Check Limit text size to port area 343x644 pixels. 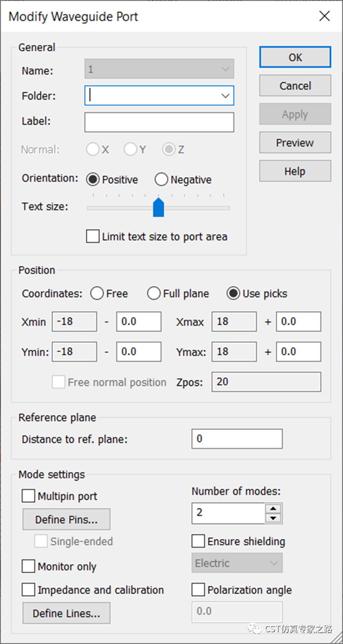(93, 236)
